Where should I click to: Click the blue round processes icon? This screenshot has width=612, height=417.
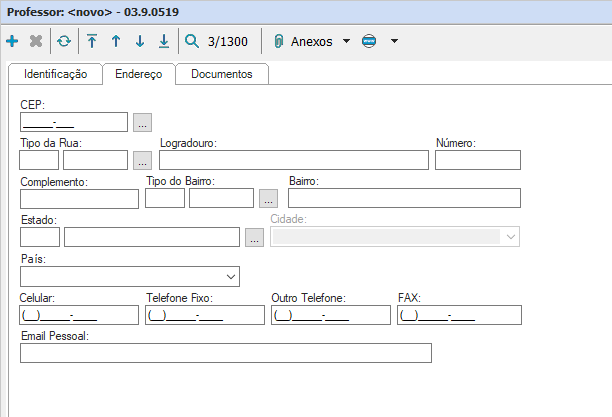pos(369,42)
